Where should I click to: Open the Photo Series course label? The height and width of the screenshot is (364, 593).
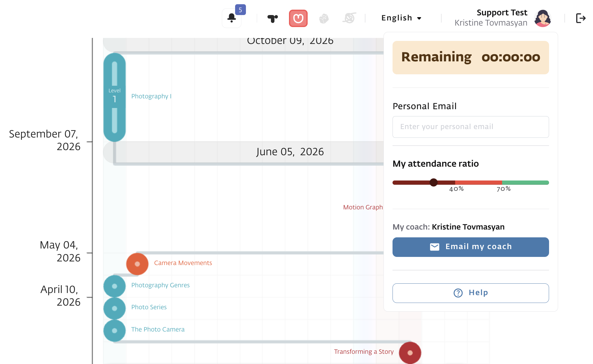(149, 307)
